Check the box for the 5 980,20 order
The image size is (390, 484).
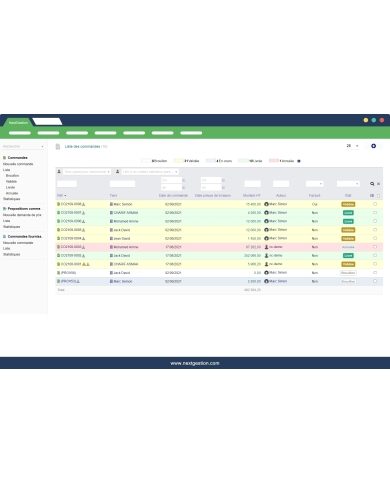375,264
